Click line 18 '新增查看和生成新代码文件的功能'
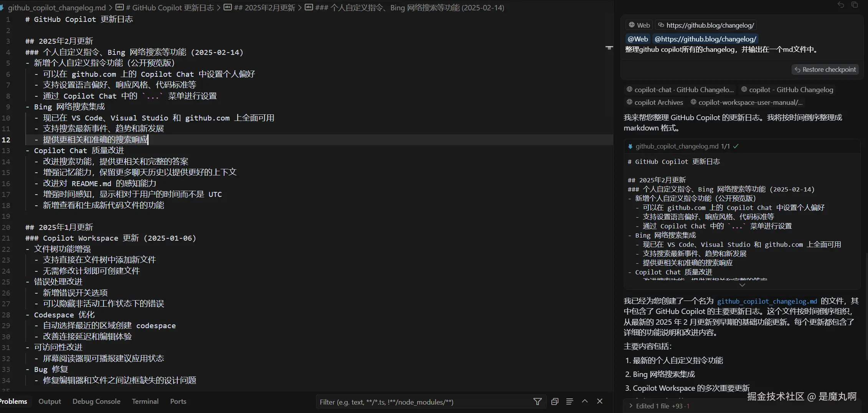This screenshot has width=868, height=413. [x=103, y=205]
